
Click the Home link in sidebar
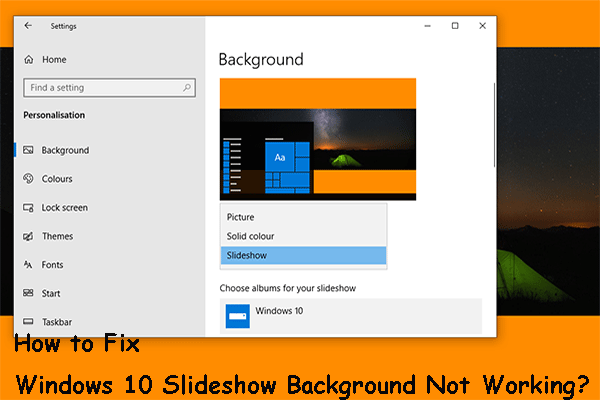click(x=52, y=60)
